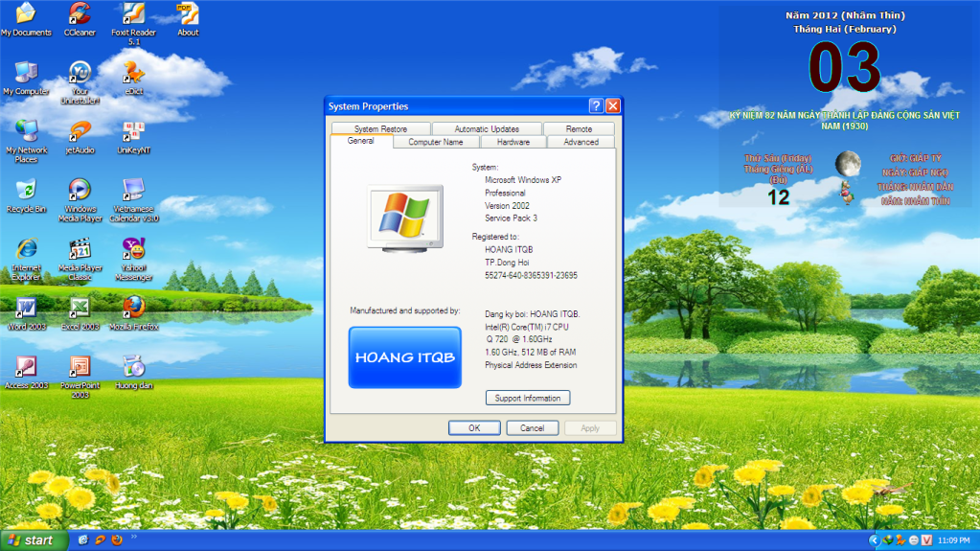
Task: Click jetAudio icon in Quick Launch bar
Action: [x=100, y=540]
